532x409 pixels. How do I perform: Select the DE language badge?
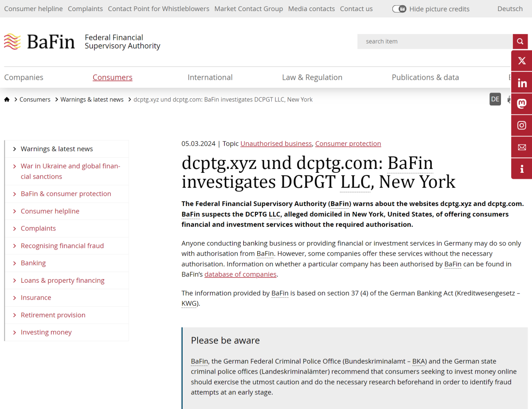coord(495,99)
